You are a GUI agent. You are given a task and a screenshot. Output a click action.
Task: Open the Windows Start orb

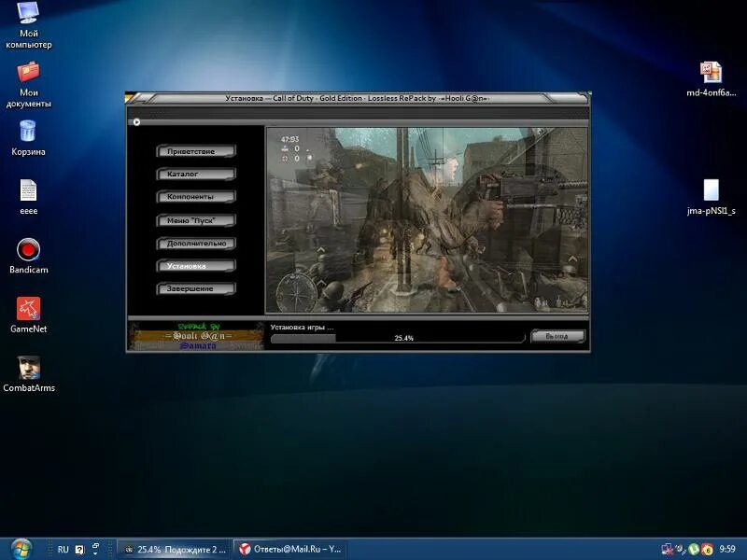[21, 549]
